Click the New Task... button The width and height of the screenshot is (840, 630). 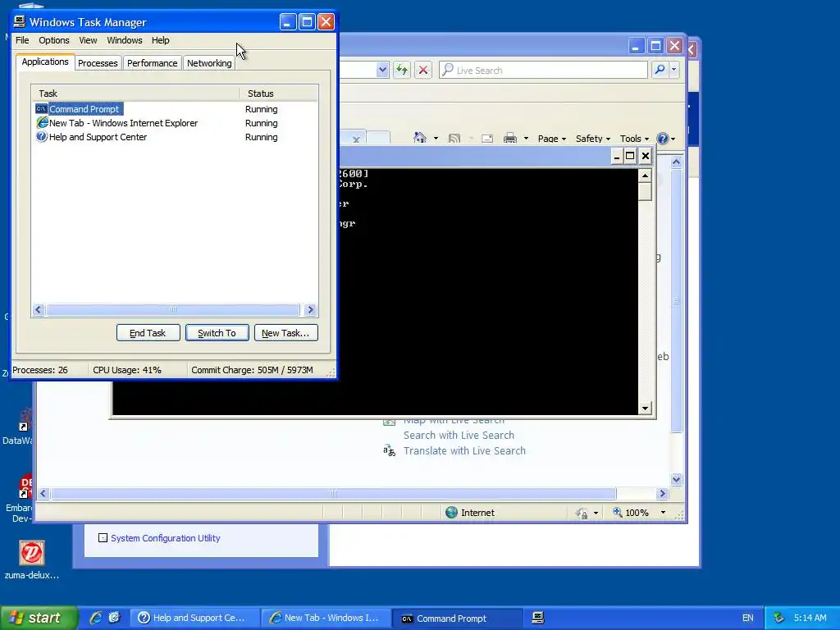pos(285,333)
